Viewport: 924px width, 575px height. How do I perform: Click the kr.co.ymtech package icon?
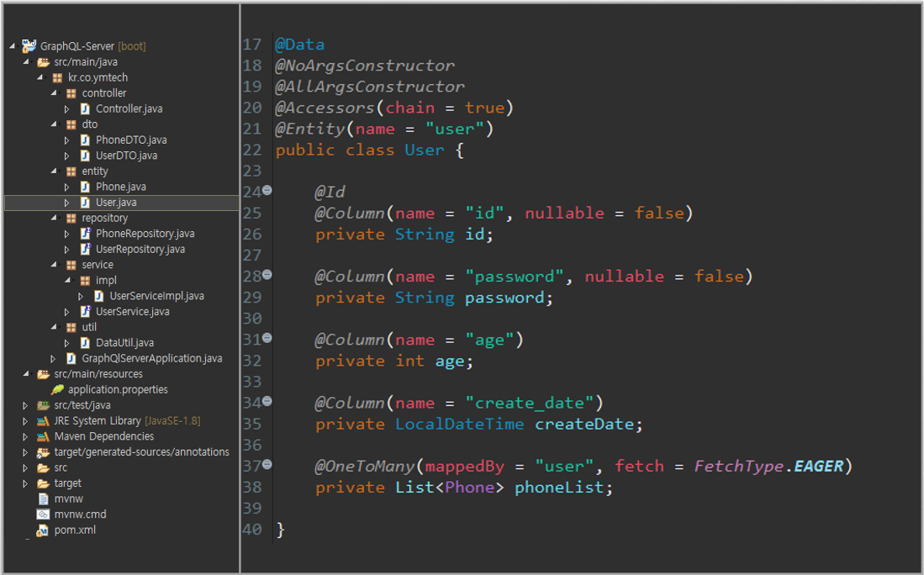pos(57,77)
